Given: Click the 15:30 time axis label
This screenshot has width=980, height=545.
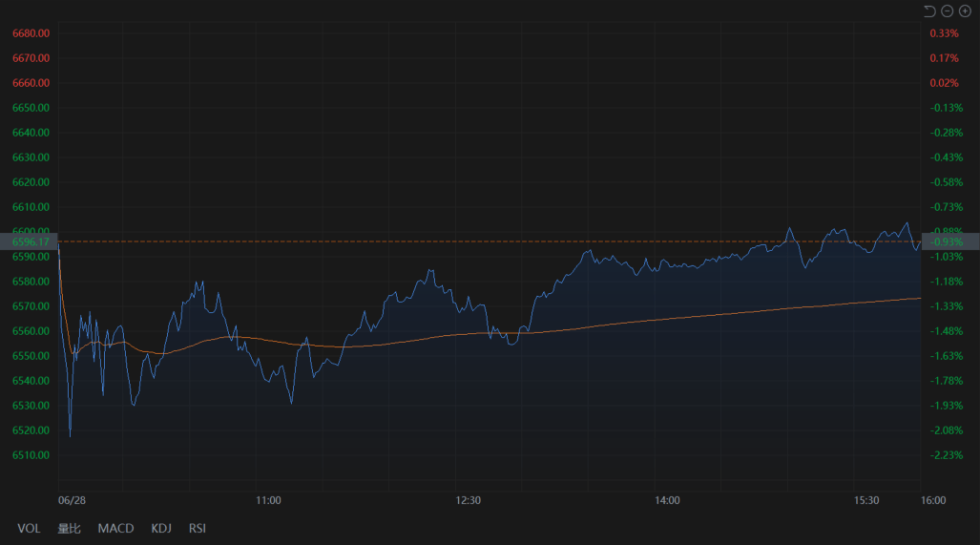Looking at the screenshot, I should click(866, 501).
